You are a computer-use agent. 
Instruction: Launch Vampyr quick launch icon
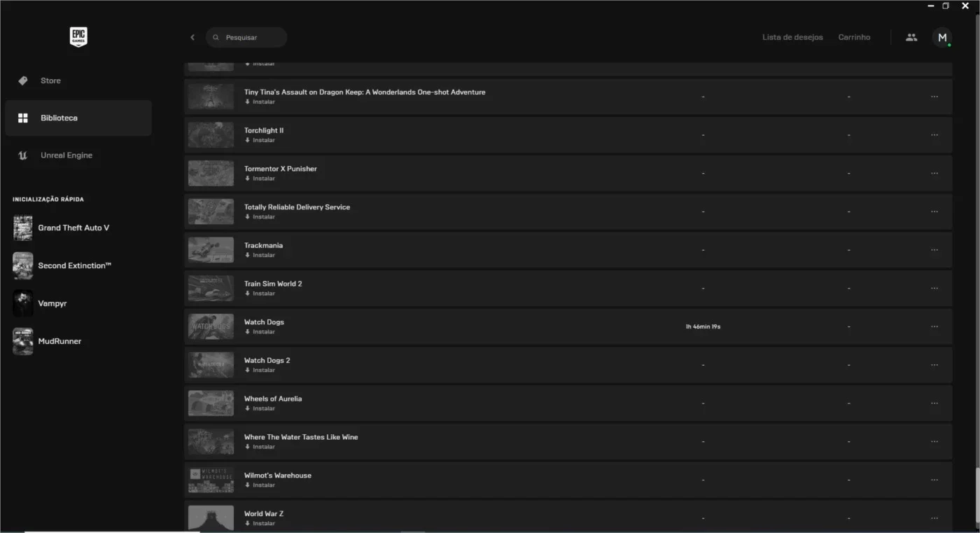pyautogui.click(x=22, y=303)
